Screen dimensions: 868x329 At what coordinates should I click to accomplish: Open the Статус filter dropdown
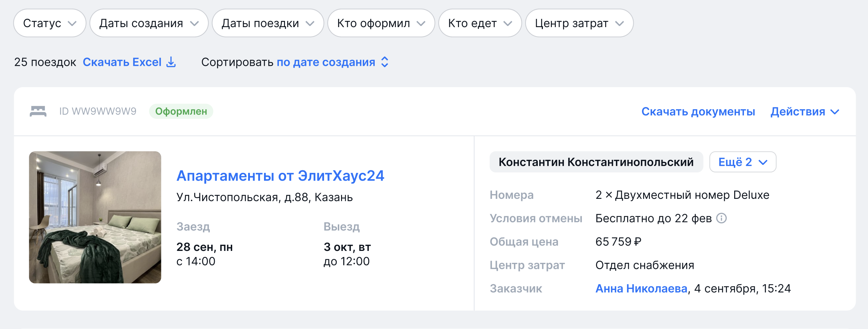(x=50, y=23)
